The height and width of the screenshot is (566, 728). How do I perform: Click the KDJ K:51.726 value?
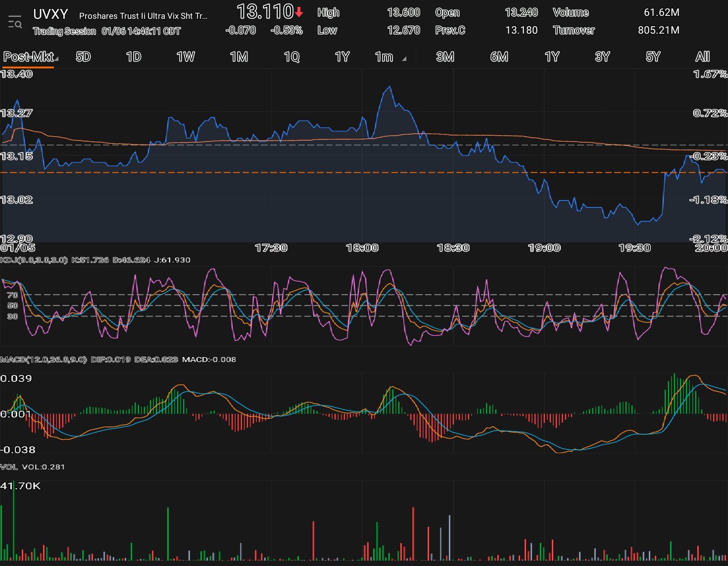point(90,260)
